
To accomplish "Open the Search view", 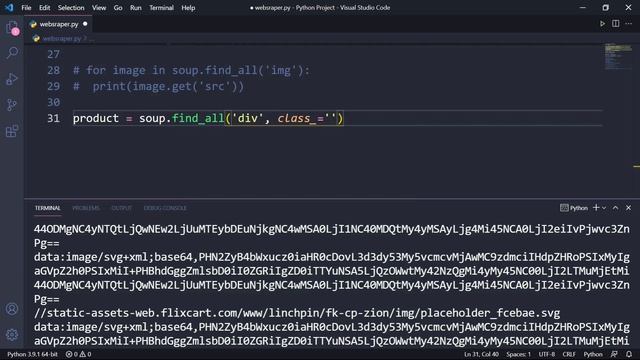I will (12, 53).
